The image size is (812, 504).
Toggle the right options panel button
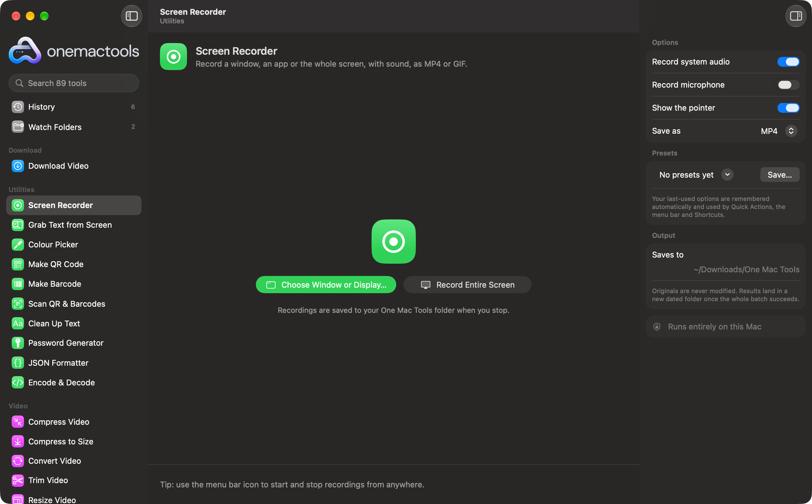point(796,16)
